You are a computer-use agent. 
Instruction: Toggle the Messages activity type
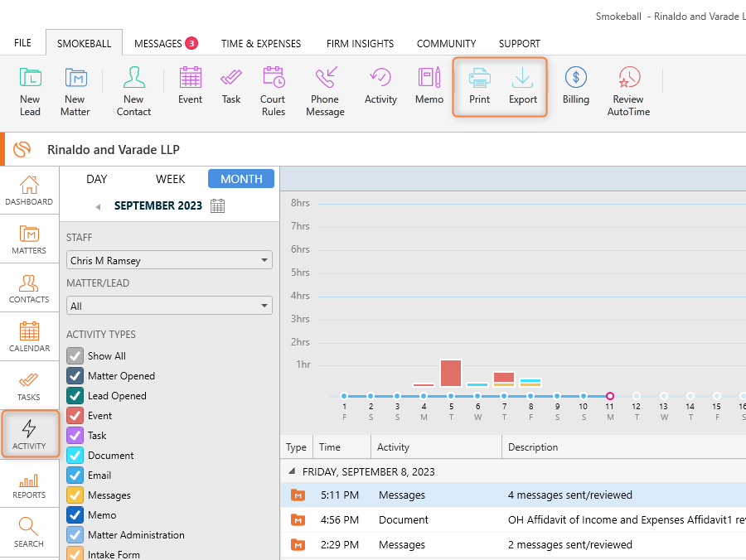[75, 495]
